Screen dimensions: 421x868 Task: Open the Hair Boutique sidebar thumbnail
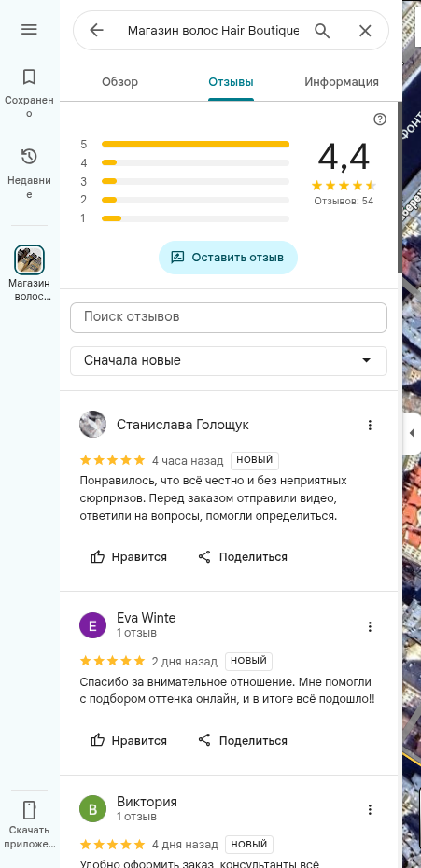[29, 259]
